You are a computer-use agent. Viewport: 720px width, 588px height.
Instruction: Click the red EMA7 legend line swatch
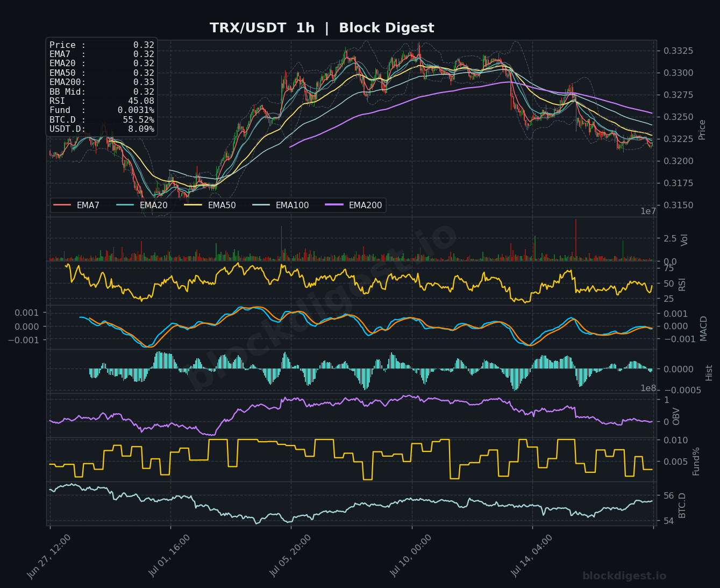click(x=62, y=205)
